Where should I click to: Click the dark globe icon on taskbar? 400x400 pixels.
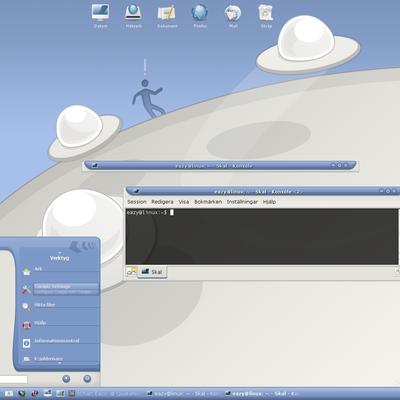(22, 394)
